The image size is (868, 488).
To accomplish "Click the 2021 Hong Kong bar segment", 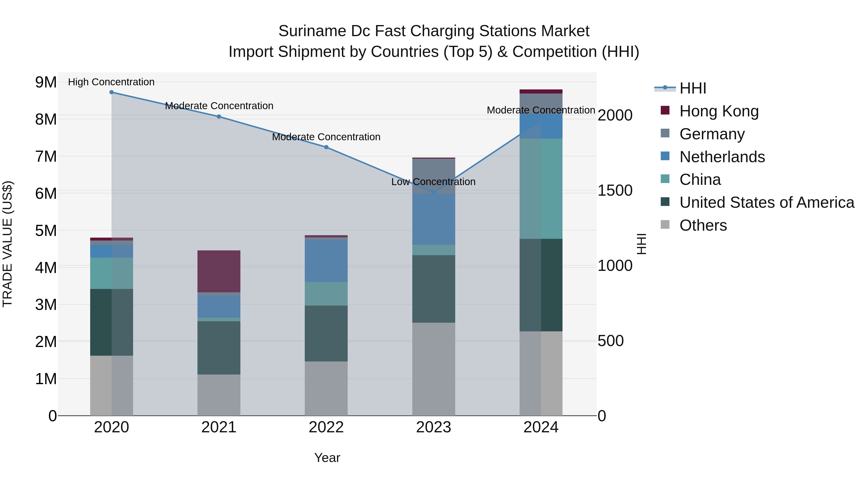I will point(219,271).
